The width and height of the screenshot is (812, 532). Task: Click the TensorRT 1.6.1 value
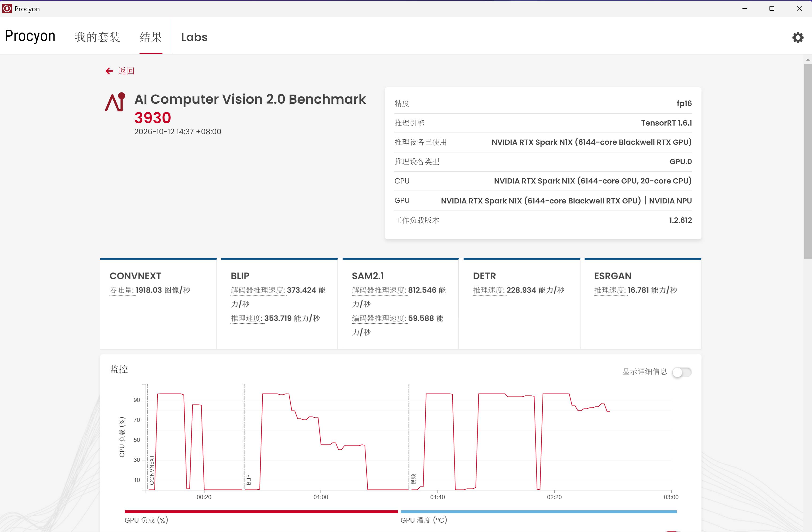pos(666,123)
